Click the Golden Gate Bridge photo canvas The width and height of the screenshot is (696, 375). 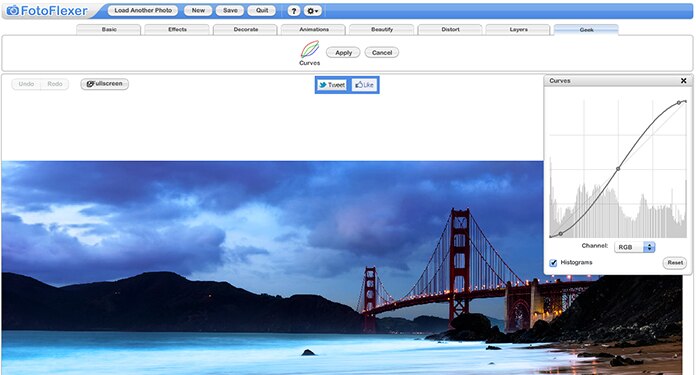click(342, 268)
